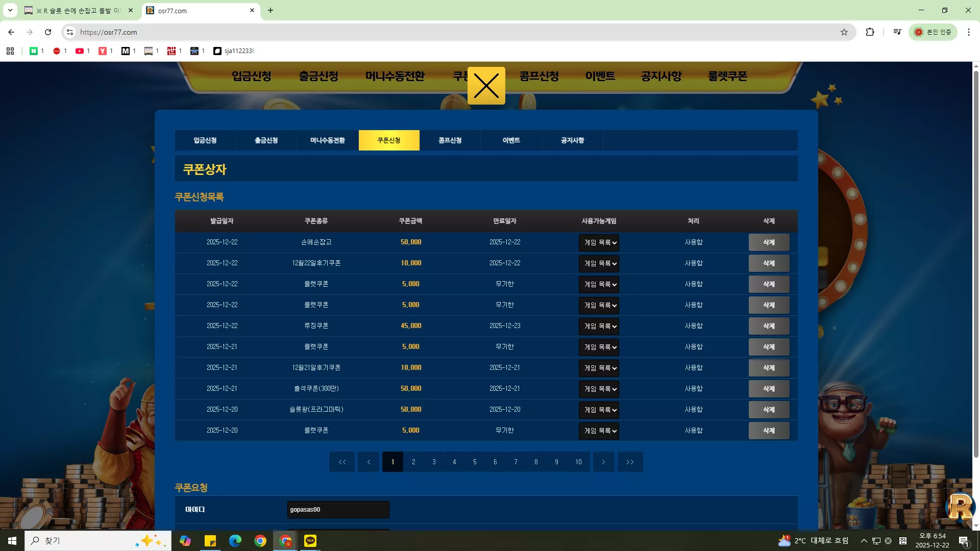Close the popup with the yellow X button
Image resolution: width=980 pixels, height=551 pixels.
(486, 86)
